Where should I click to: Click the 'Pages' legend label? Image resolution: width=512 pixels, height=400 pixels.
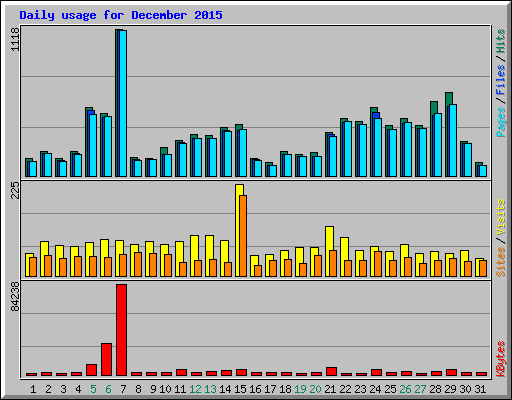pos(501,122)
